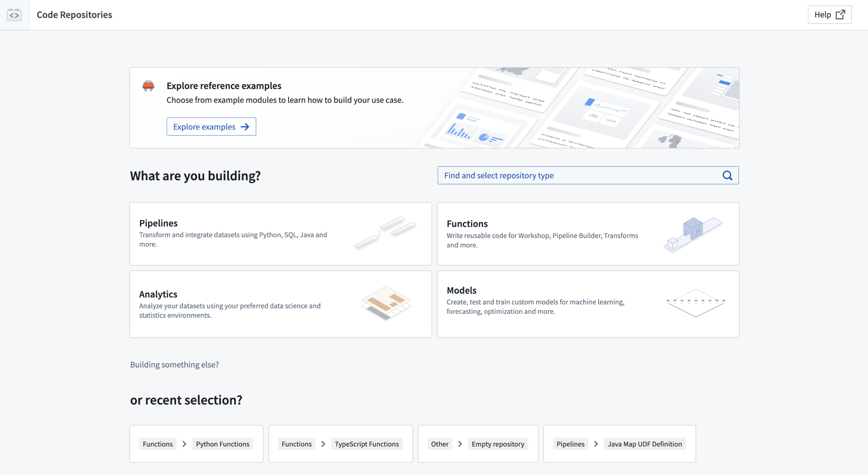Image resolution: width=868 pixels, height=475 pixels.
Task: Focus the Find and select repository type field
Action: 588,175
